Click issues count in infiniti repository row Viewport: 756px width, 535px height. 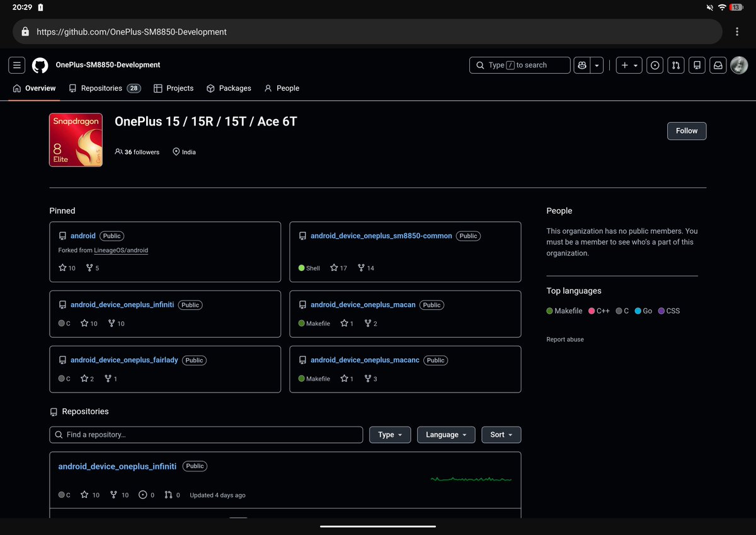pyautogui.click(x=146, y=495)
